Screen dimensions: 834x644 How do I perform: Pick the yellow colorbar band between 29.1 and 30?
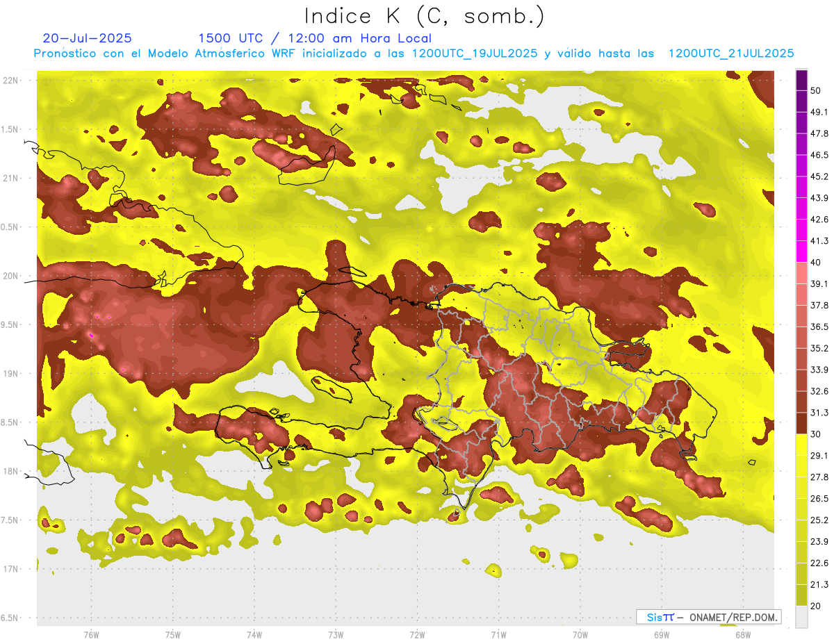pos(801,445)
